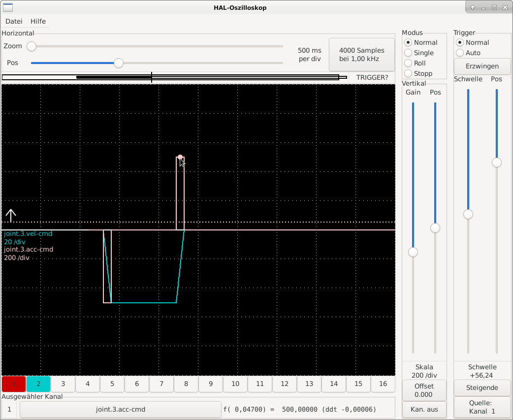This screenshot has width=513, height=420.
Task: Select Single mode radio button
Action: pos(408,53)
